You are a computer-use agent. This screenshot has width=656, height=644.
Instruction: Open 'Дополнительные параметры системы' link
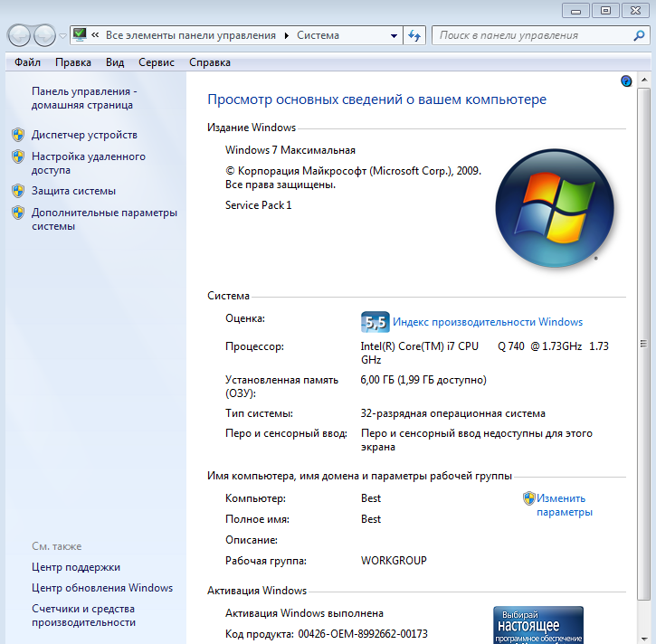click(105, 219)
